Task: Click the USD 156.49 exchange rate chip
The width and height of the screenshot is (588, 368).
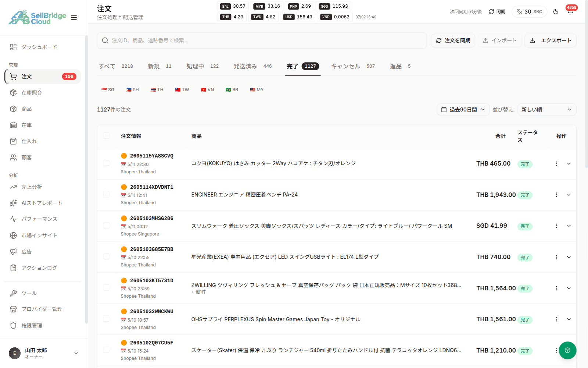Action: 298,17
